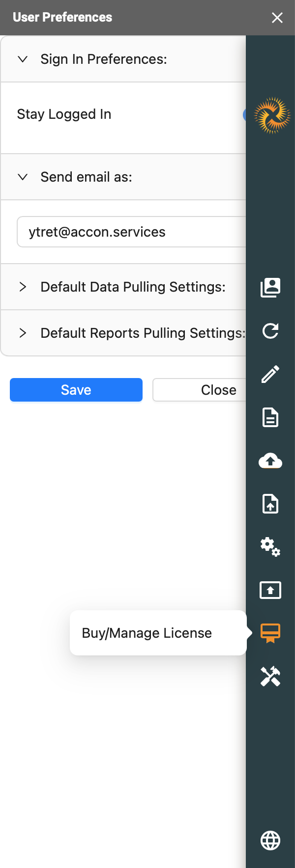Select the pencil edit icon
Screen dimensions: 295x868
tap(270, 374)
